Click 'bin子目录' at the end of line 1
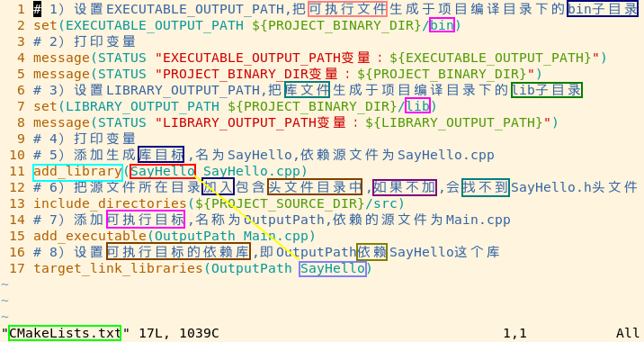 [603, 9]
